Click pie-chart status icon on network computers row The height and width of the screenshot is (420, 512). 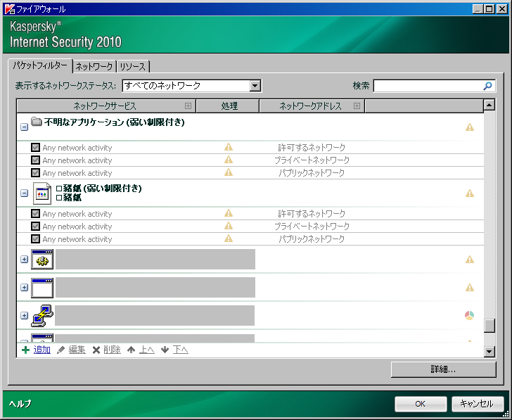tap(470, 315)
